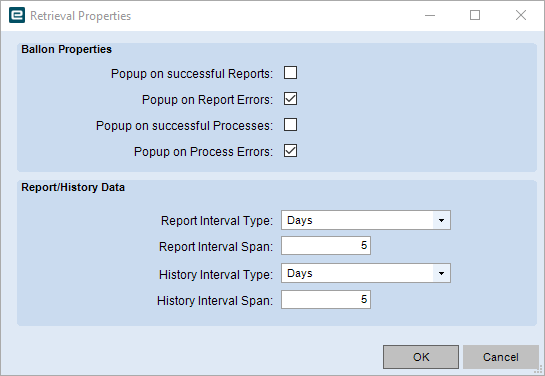Click Popup on Process Errors label
545x376 pixels.
204,152
